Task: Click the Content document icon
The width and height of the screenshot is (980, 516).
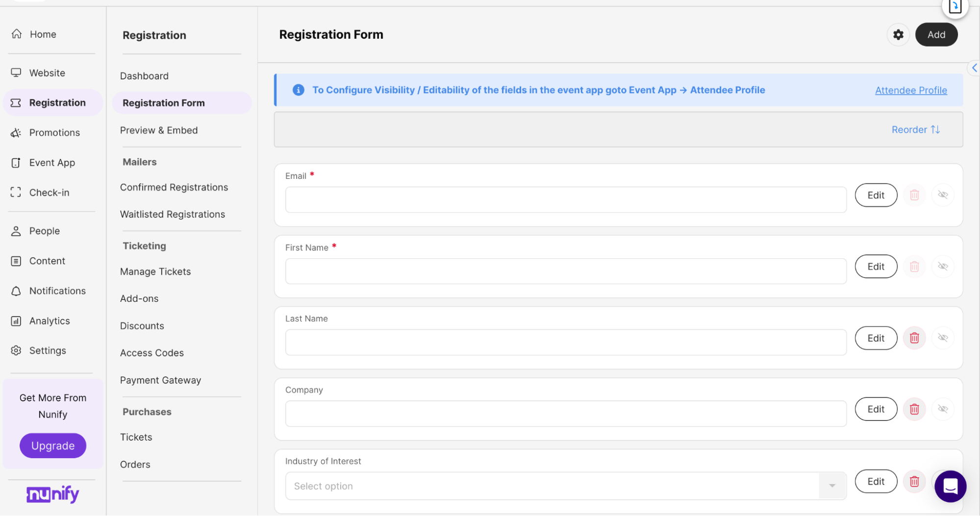Action: 16,261
